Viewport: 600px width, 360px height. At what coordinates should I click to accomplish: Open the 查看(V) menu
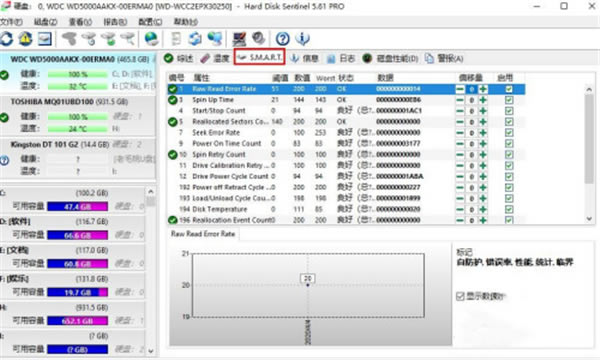point(80,22)
